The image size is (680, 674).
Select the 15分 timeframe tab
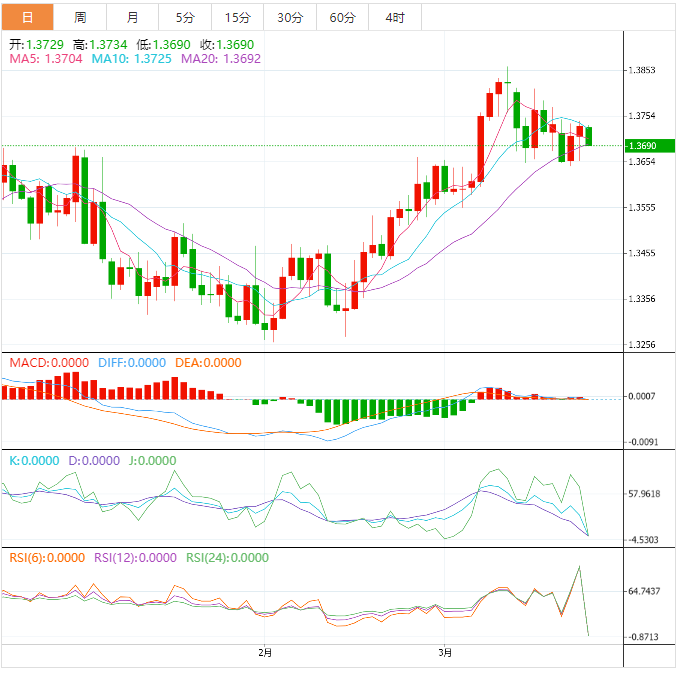238,17
